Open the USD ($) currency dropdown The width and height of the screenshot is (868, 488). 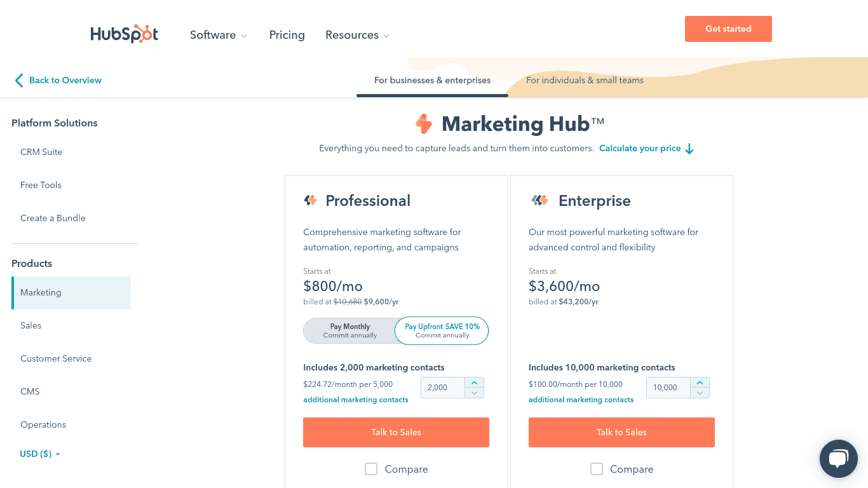click(40, 454)
